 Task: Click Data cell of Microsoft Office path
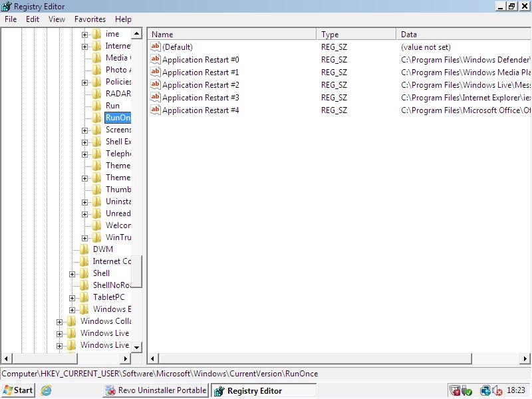[465, 110]
